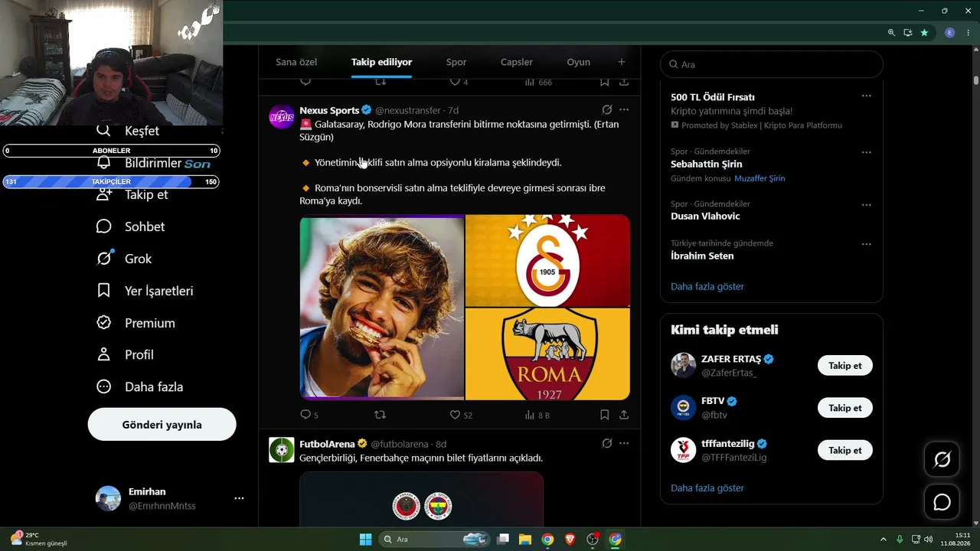Viewport: 980px width, 551px height.
Task: Open the FutbolArena profile name
Action: coord(327,444)
